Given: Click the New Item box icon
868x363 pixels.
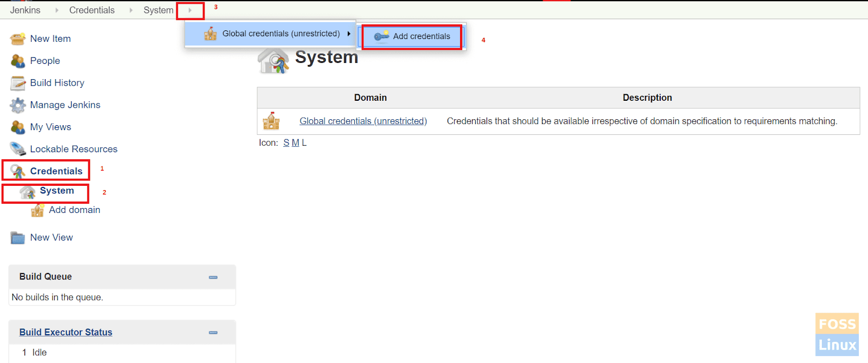Looking at the screenshot, I should click(x=18, y=39).
